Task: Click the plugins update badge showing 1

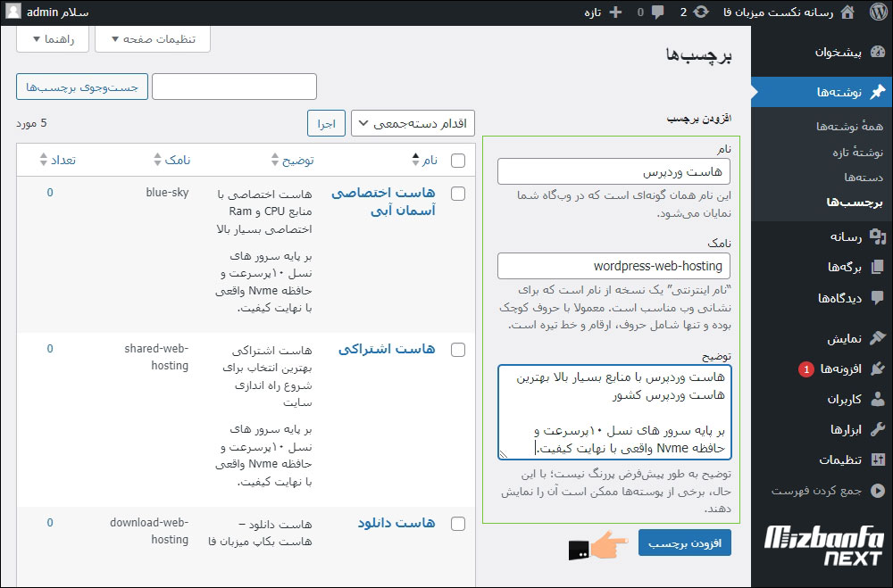Action: point(805,369)
